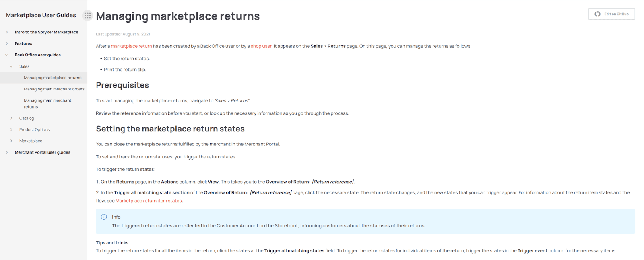The image size is (644, 260).
Task: Click the apps grid icon beside sidebar title
Action: coord(87,15)
